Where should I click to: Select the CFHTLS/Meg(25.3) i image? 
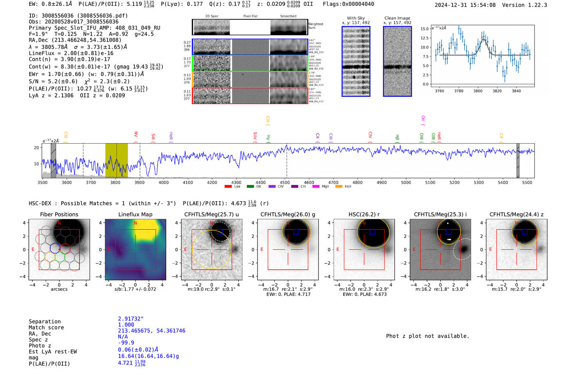click(440, 250)
